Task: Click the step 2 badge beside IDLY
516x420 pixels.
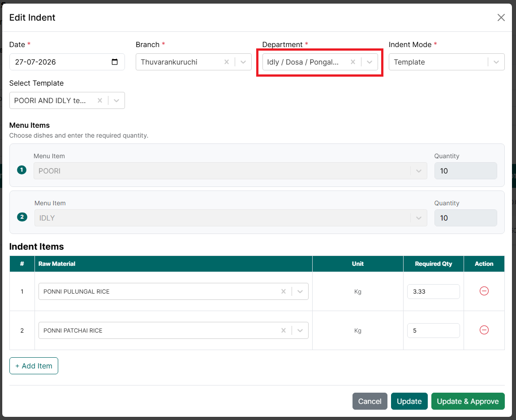Action: (x=22, y=217)
